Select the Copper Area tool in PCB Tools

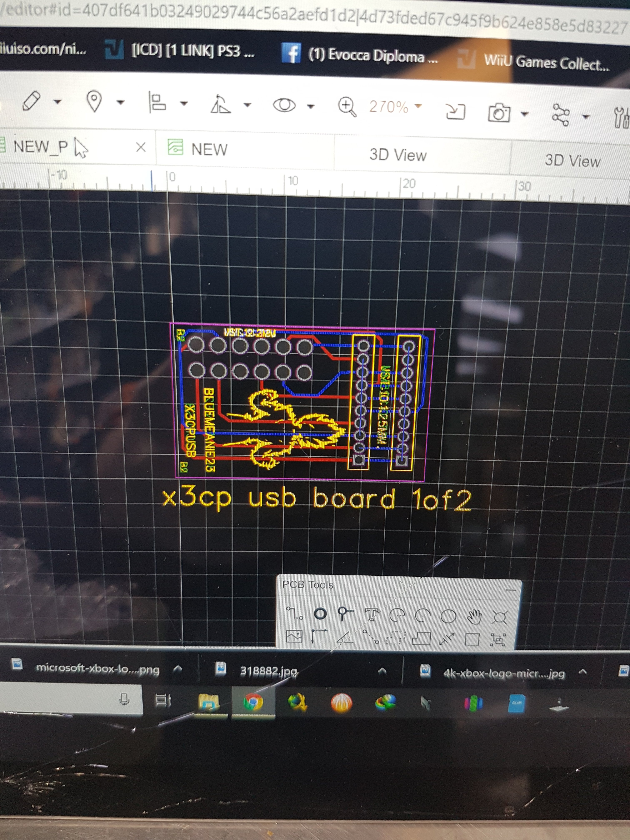(396, 638)
